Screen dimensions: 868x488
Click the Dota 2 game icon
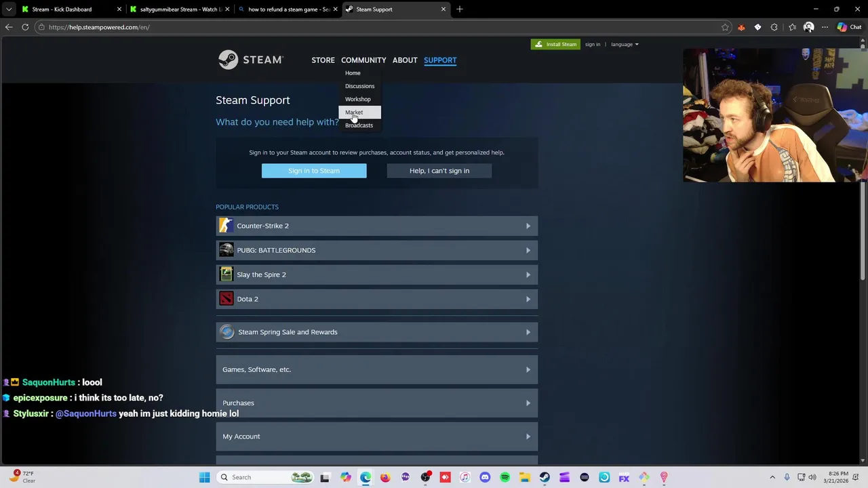pos(226,299)
